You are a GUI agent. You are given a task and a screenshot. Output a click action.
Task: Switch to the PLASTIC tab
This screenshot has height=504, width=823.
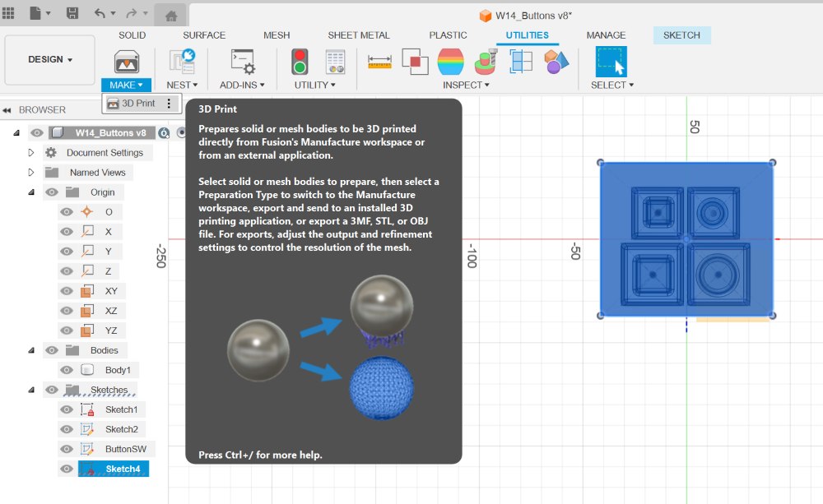[x=448, y=35]
